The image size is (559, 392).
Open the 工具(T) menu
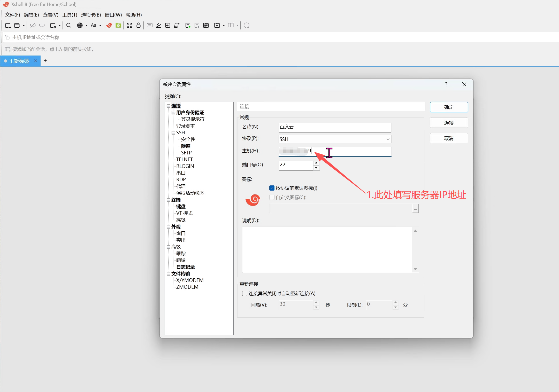pos(70,15)
